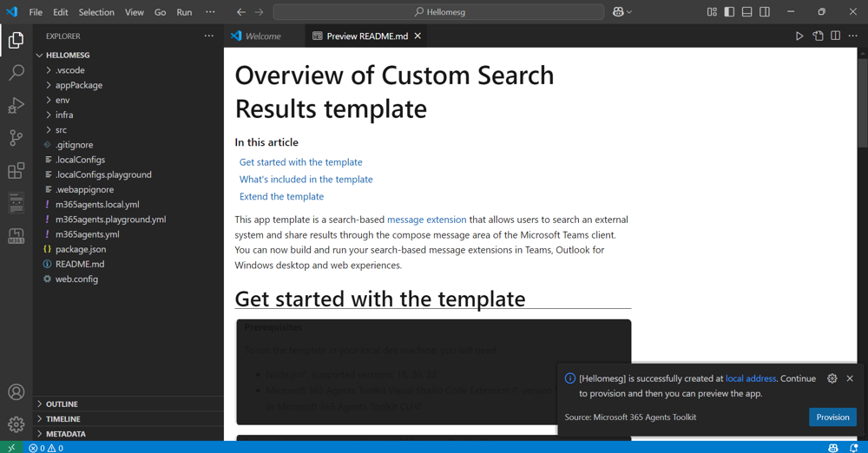This screenshot has width=868, height=453.
Task: Open the Accounts menu icon
Action: tap(16, 392)
